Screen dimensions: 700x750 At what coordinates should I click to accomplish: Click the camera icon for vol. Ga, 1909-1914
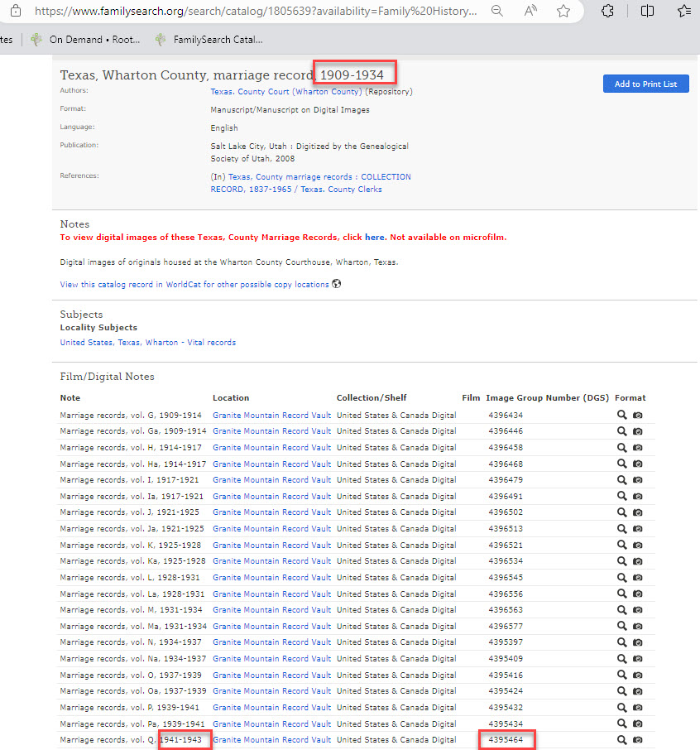[x=637, y=431]
